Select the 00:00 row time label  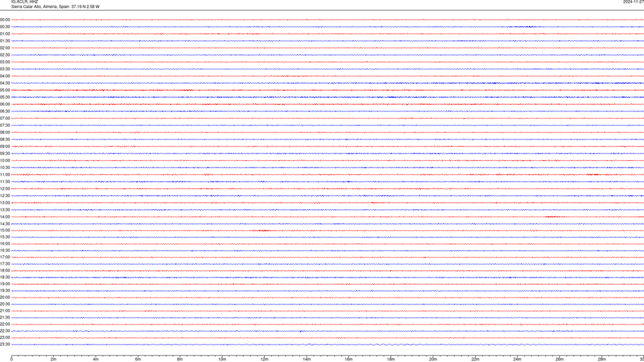(5, 19)
